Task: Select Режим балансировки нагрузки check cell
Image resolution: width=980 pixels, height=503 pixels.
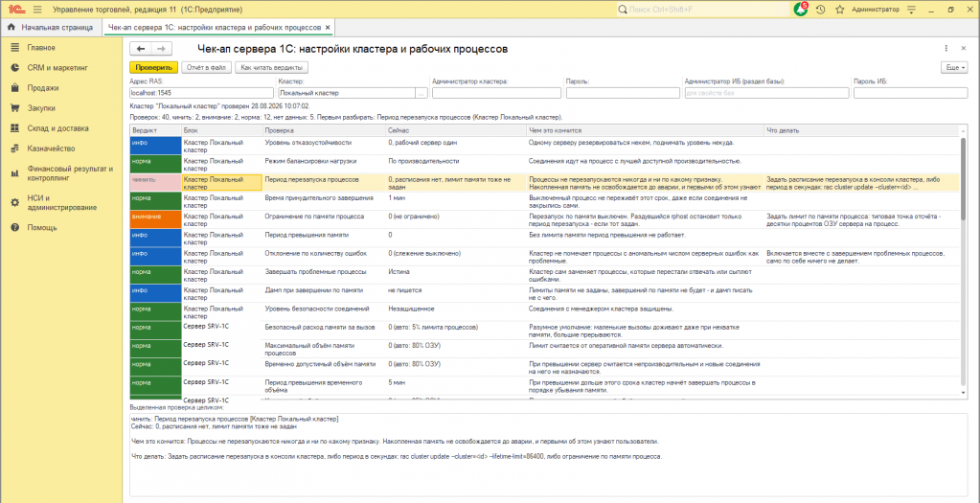Action: point(323,165)
